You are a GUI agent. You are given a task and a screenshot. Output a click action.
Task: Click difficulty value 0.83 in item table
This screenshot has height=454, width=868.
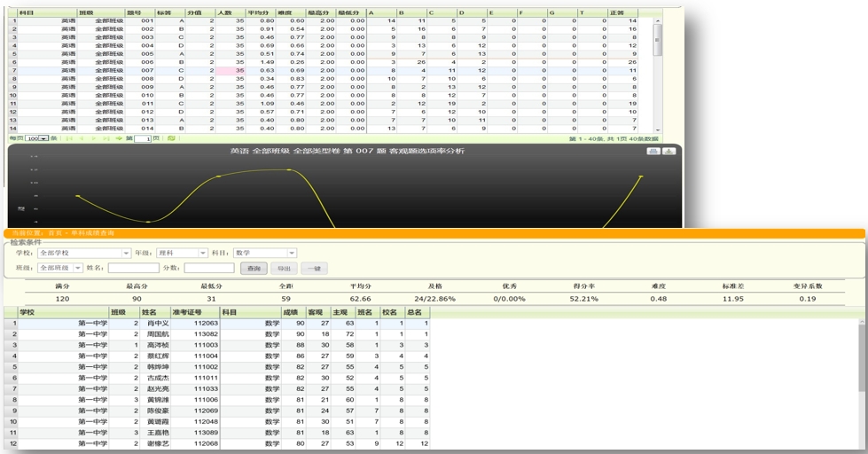click(x=297, y=79)
